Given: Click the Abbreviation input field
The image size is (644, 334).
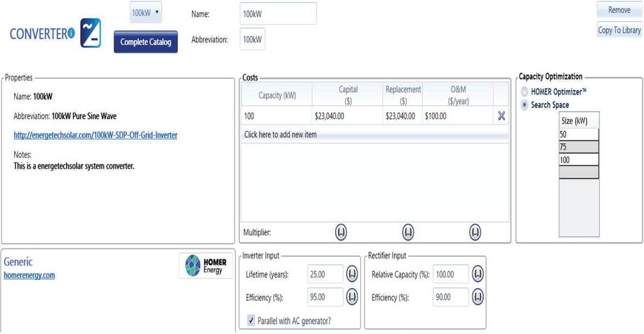Looking at the screenshot, I should 253,39.
